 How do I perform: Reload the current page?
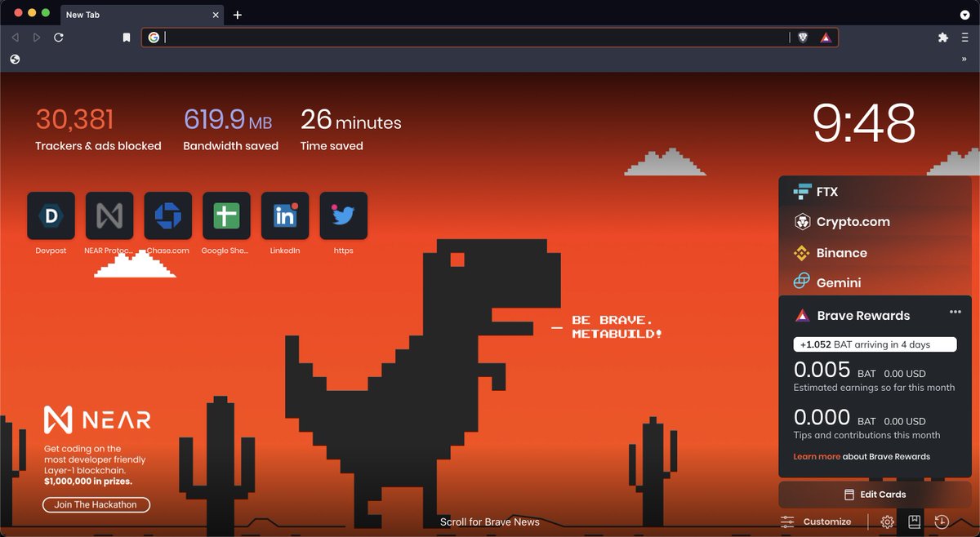(59, 38)
